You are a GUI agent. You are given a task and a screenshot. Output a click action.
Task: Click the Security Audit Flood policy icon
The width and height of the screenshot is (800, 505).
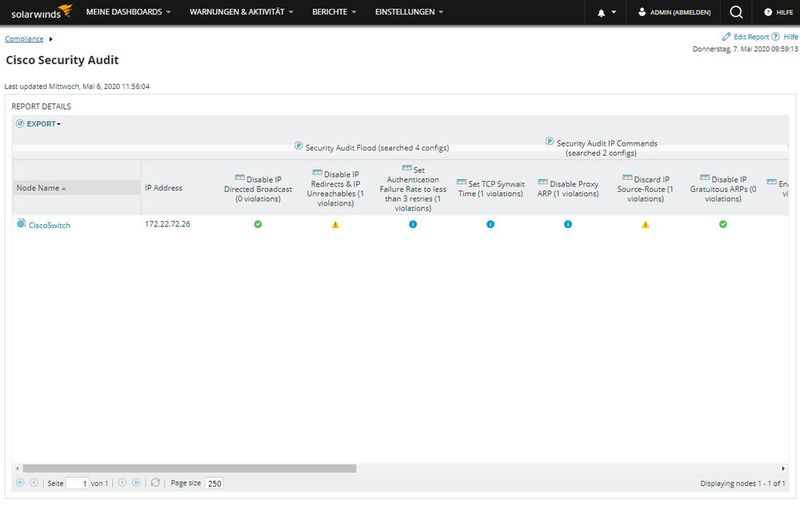coord(299,146)
